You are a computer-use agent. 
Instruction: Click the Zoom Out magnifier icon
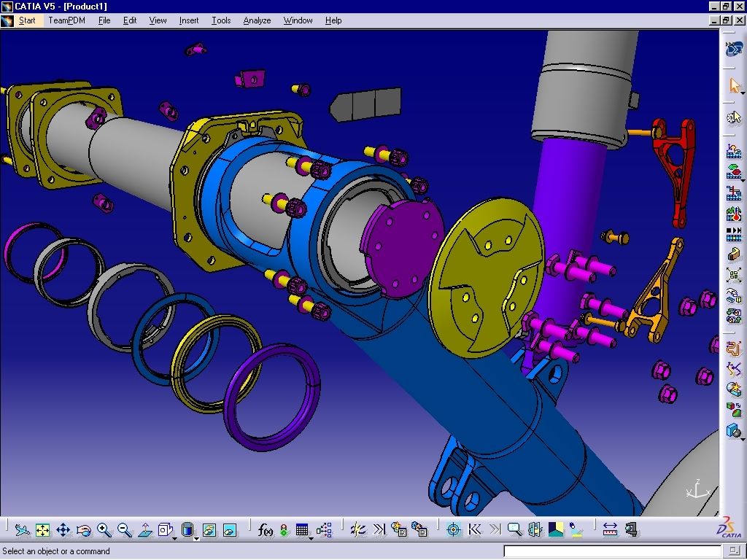(124, 530)
